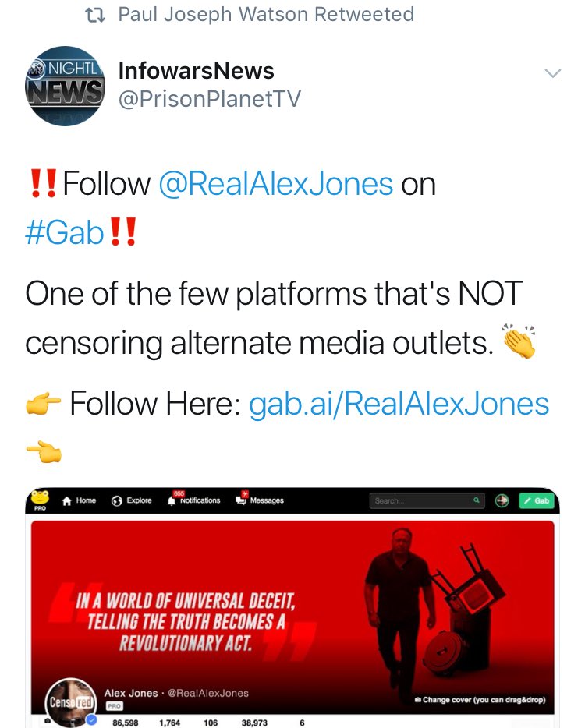Open the tweet options chevron menu
Screen dimensions: 585x728
[x=552, y=73]
